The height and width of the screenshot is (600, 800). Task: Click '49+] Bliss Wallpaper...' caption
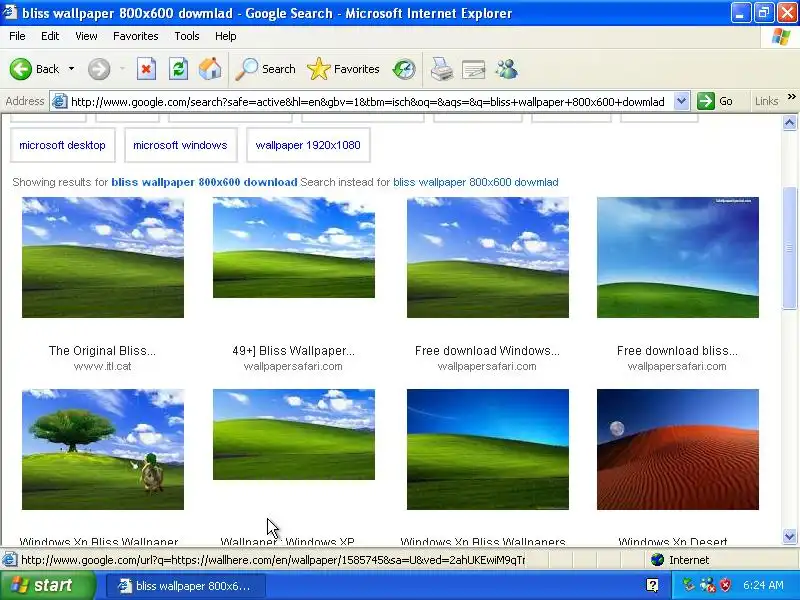[x=293, y=351]
